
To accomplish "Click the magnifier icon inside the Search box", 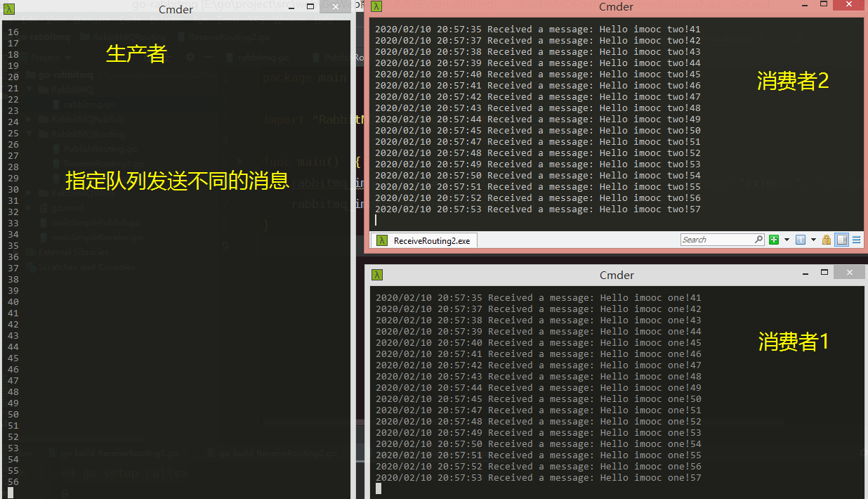I will tap(758, 240).
